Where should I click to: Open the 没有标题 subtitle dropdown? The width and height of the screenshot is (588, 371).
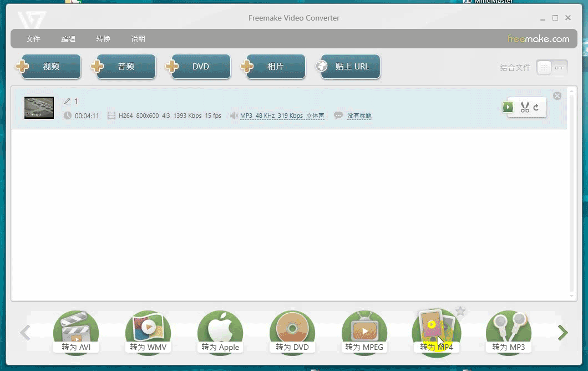359,116
